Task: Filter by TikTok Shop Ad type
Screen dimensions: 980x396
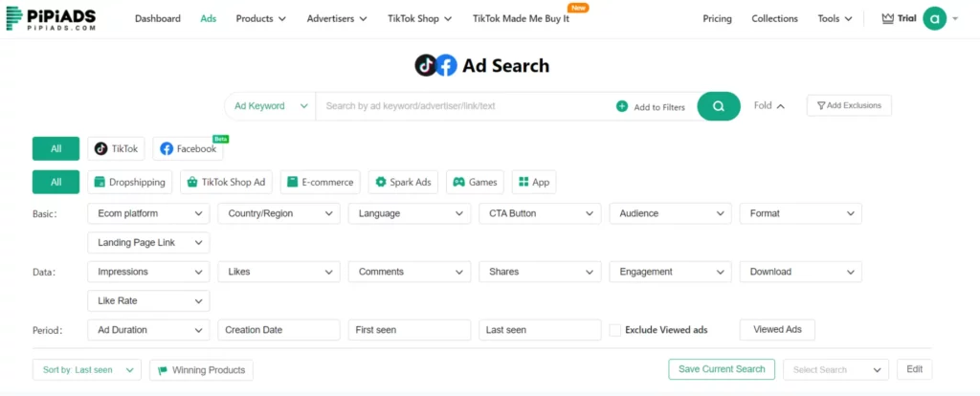Action: coord(227,183)
